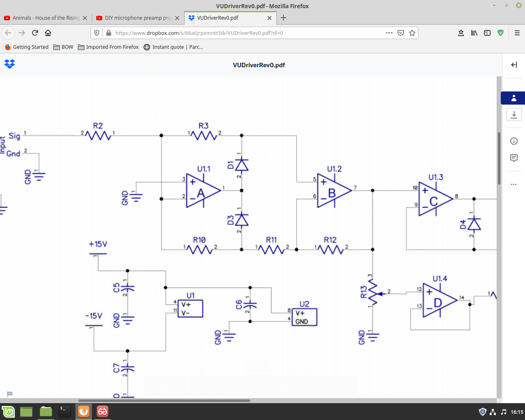Open Instant quote | Parc... bookmark
525x420 pixels.
[x=173, y=47]
